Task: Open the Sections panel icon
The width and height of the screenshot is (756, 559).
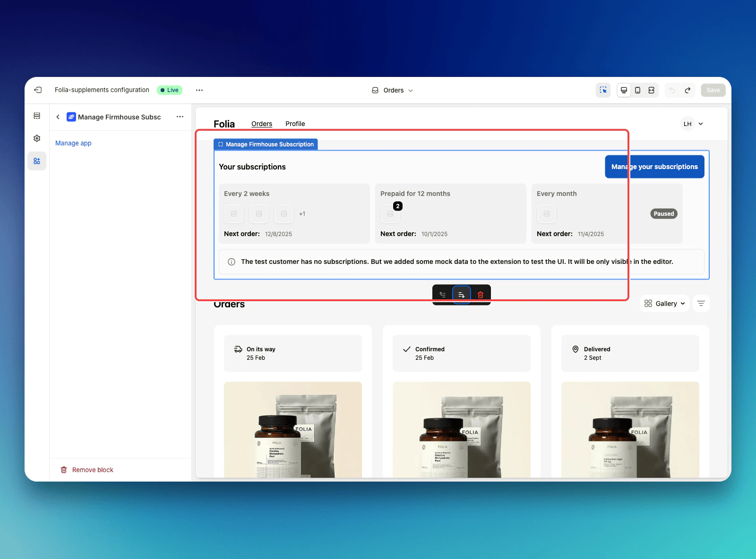Action: click(x=37, y=115)
